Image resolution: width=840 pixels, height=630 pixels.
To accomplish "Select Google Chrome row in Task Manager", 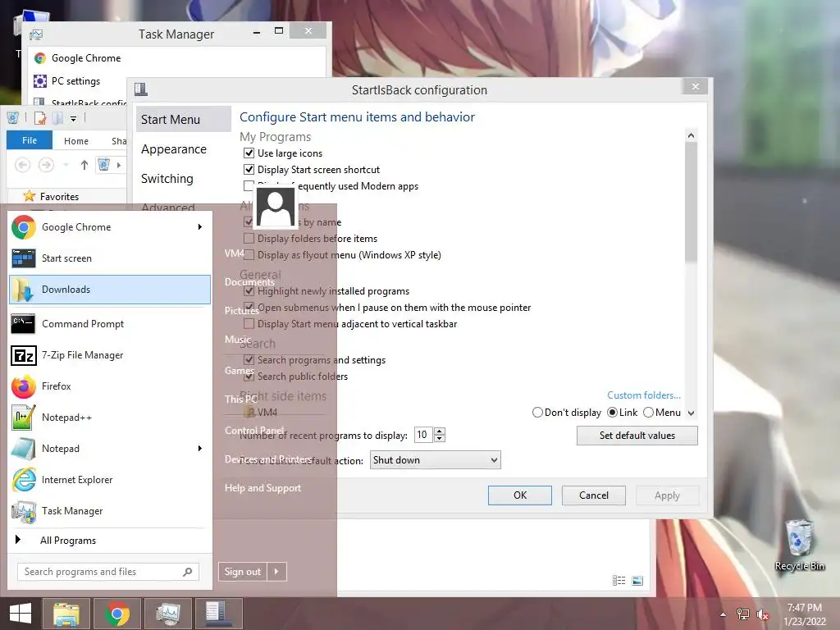I will (x=179, y=58).
